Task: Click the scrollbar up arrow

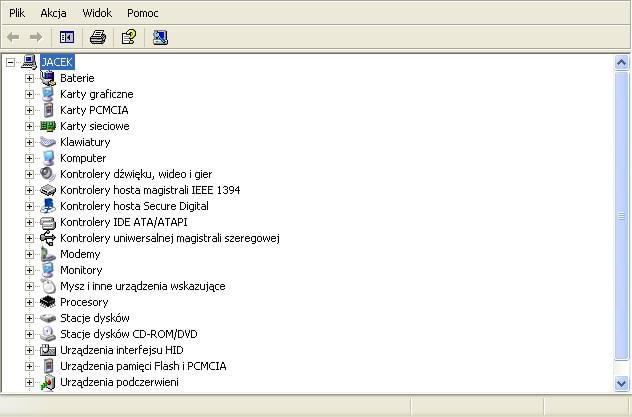Action: (622, 63)
